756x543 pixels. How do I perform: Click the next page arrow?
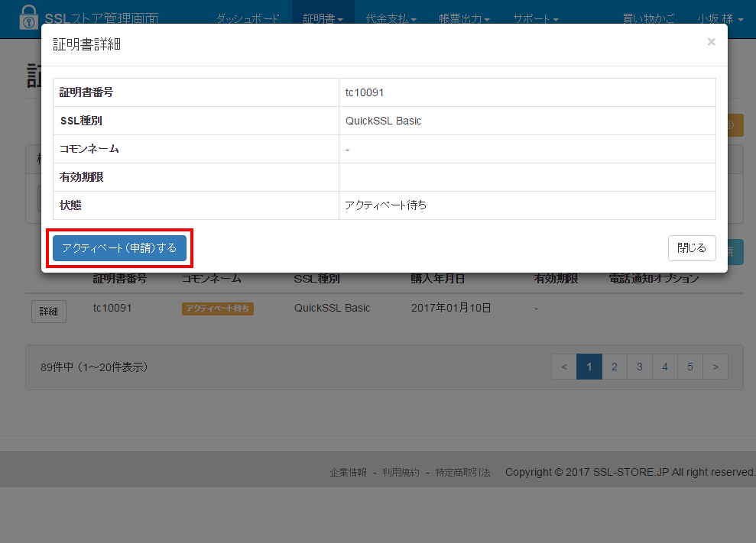pyautogui.click(x=715, y=367)
